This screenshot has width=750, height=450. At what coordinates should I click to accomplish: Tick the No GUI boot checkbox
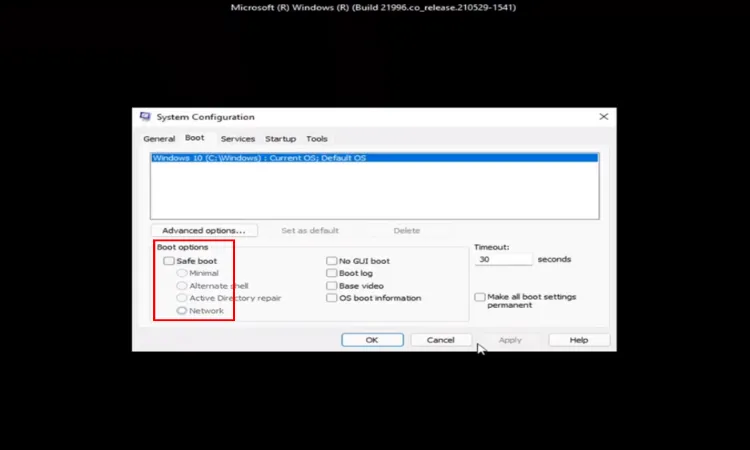tap(331, 261)
